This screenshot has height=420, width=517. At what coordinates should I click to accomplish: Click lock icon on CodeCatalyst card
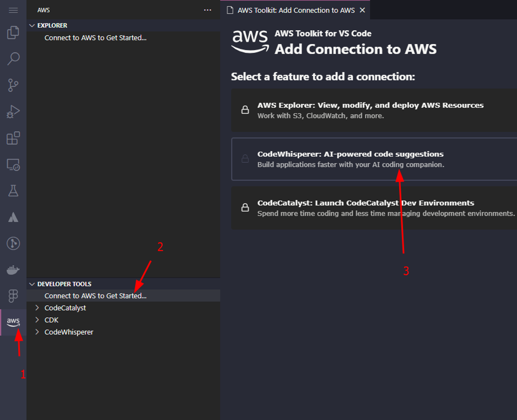tap(245, 207)
